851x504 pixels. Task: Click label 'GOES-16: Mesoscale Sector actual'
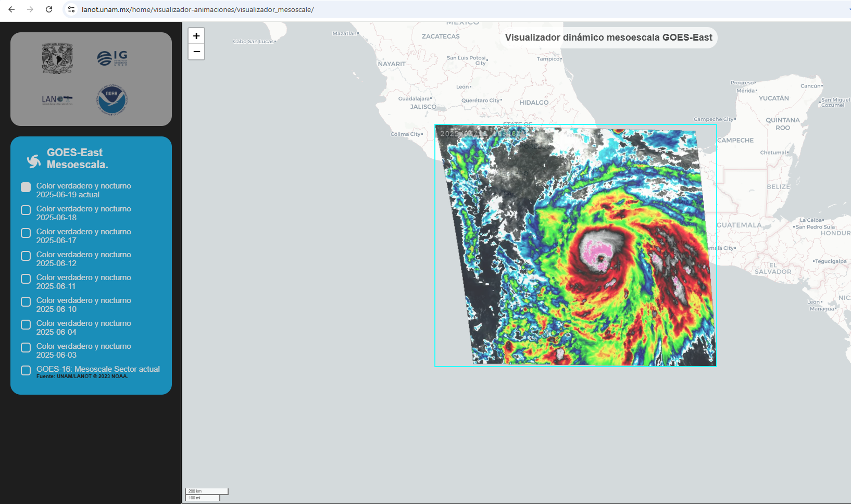tap(98, 369)
